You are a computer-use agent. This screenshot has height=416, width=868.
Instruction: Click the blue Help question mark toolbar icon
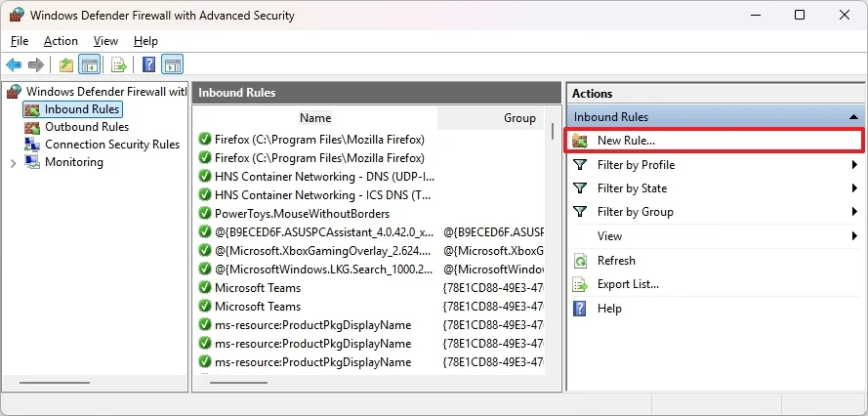148,64
